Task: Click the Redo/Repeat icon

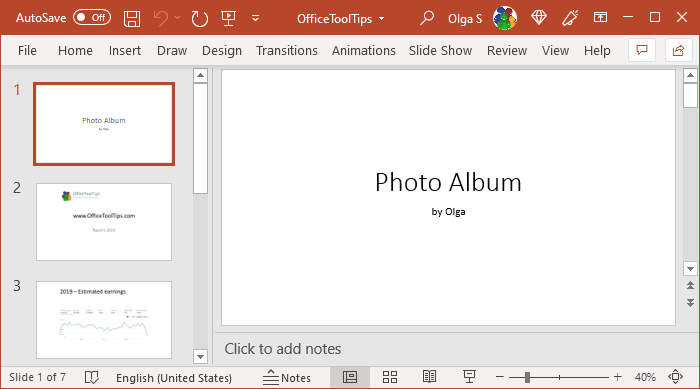Action: tap(199, 18)
